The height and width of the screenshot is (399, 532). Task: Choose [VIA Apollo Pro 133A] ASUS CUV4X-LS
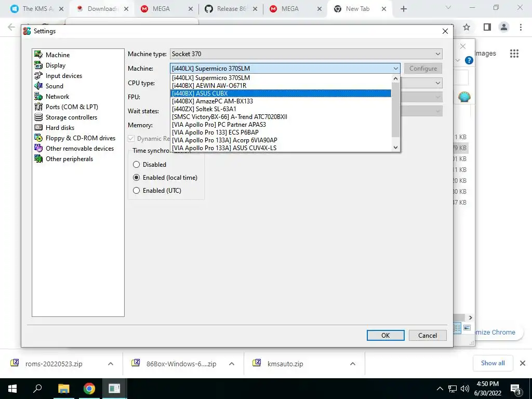281,148
